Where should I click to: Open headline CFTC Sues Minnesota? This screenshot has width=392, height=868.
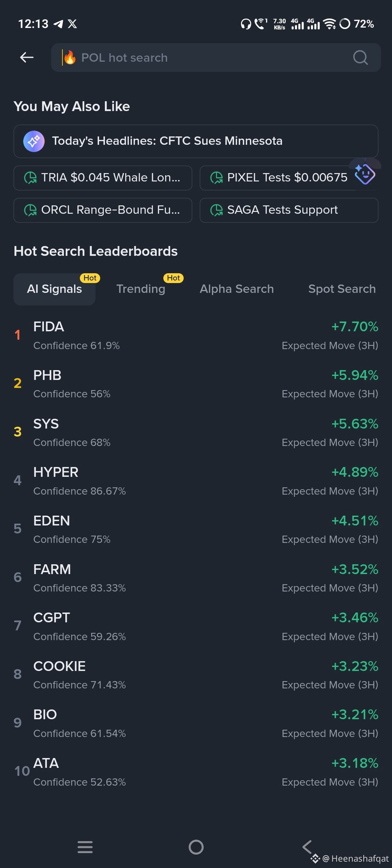pos(196,141)
